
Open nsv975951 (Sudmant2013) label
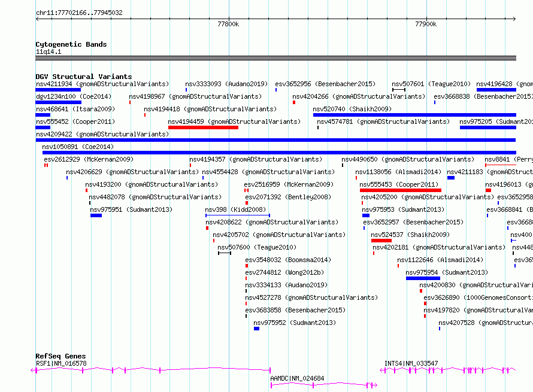click(131, 209)
